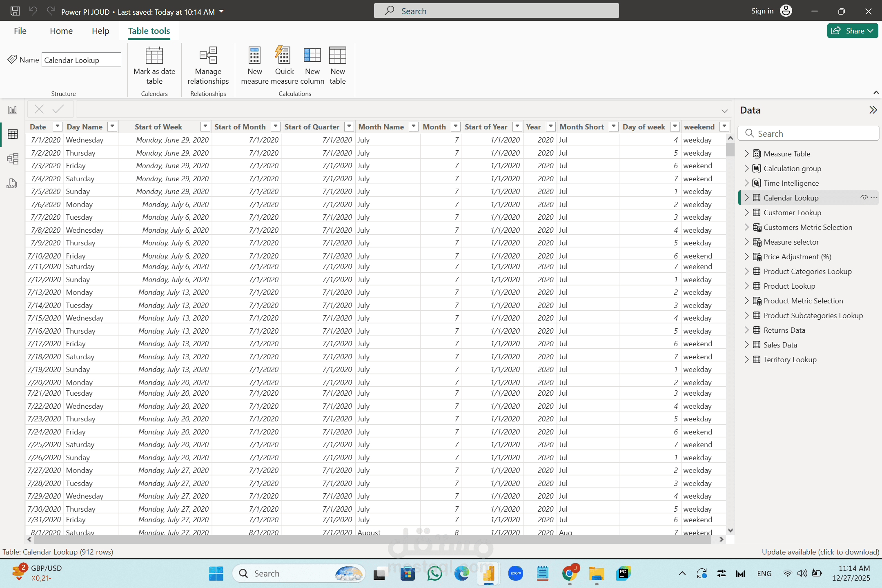Image resolution: width=882 pixels, height=588 pixels.
Task: Click the Redo arrow icon
Action: (51, 11)
